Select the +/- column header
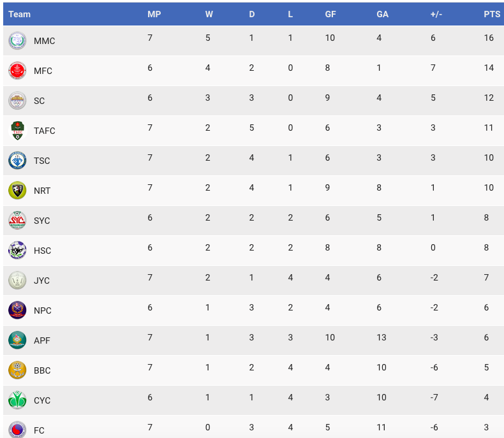 click(x=436, y=14)
